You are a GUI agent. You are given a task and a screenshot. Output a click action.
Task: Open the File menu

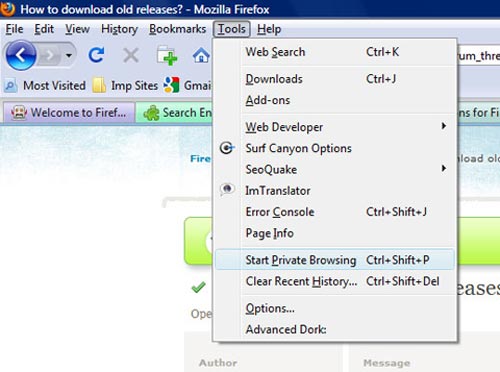(x=14, y=29)
